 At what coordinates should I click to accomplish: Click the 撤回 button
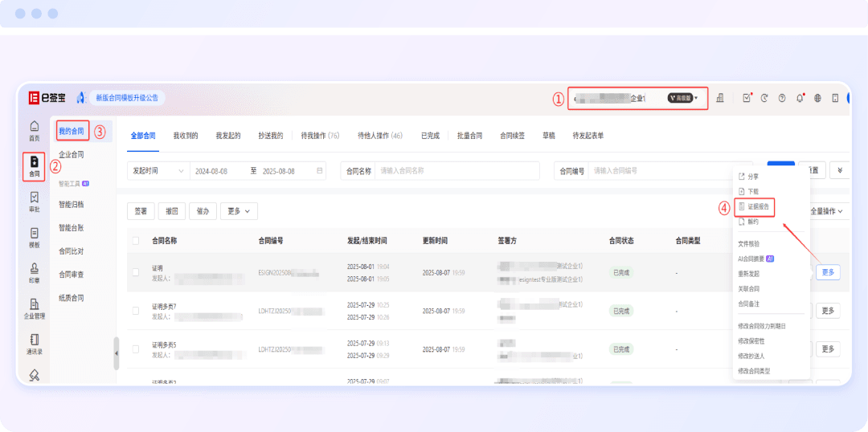click(x=172, y=210)
